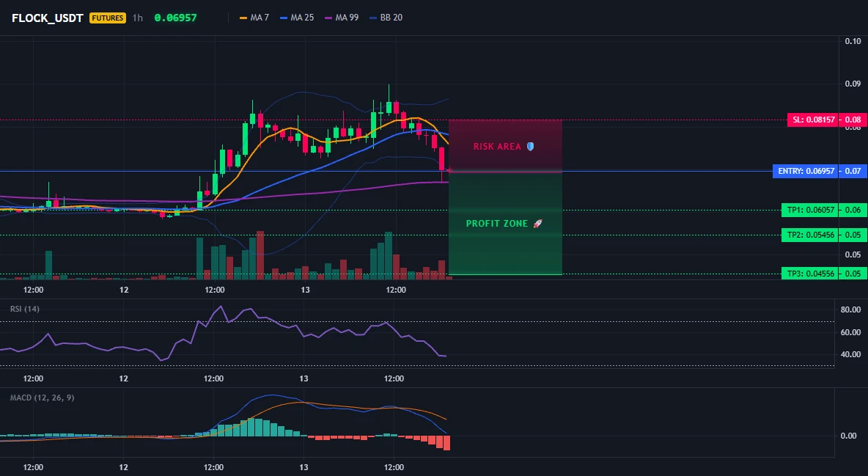Click the TP1: 0.06057 target label
Image resolution: width=868 pixels, height=476 pixels.
(810, 210)
